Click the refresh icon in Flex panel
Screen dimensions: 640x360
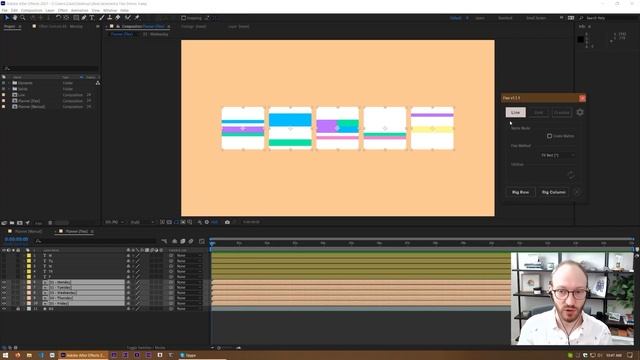571,175
